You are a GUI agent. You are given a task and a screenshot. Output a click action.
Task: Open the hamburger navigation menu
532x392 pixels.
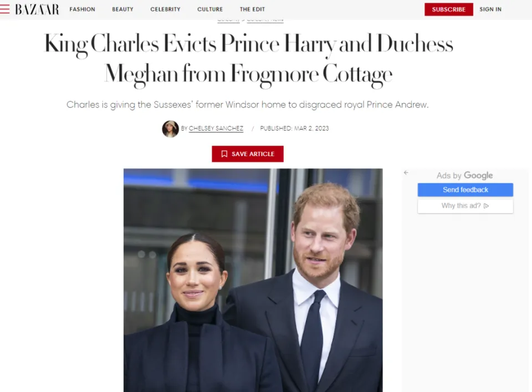coord(5,9)
